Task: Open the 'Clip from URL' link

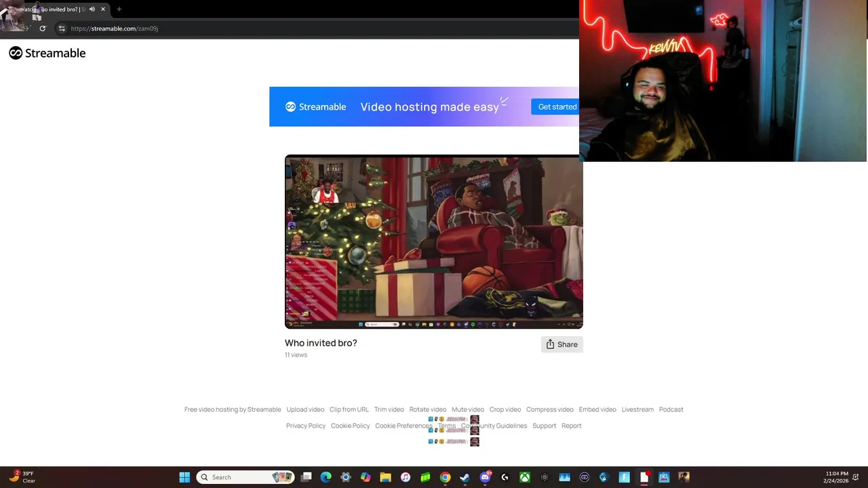Action: (x=349, y=409)
